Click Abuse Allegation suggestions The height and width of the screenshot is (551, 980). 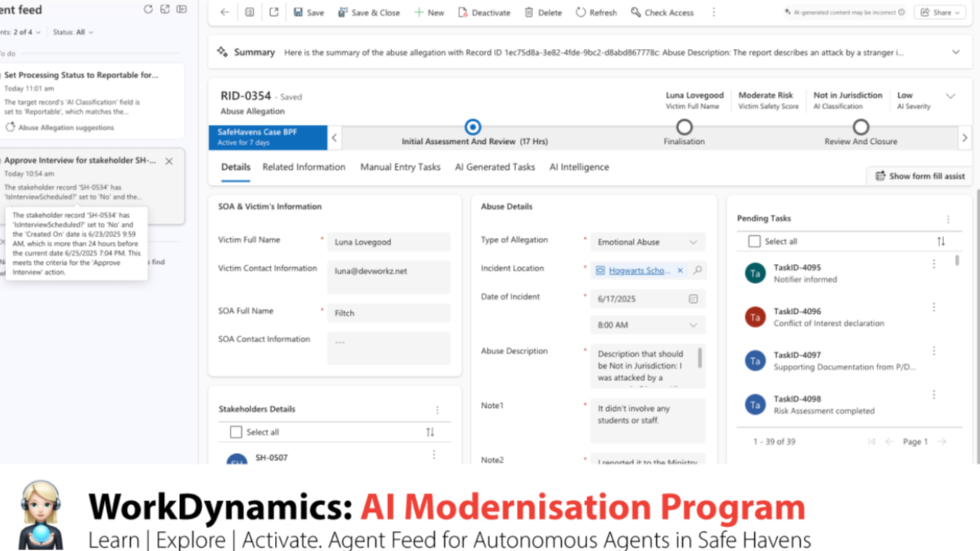pos(60,128)
